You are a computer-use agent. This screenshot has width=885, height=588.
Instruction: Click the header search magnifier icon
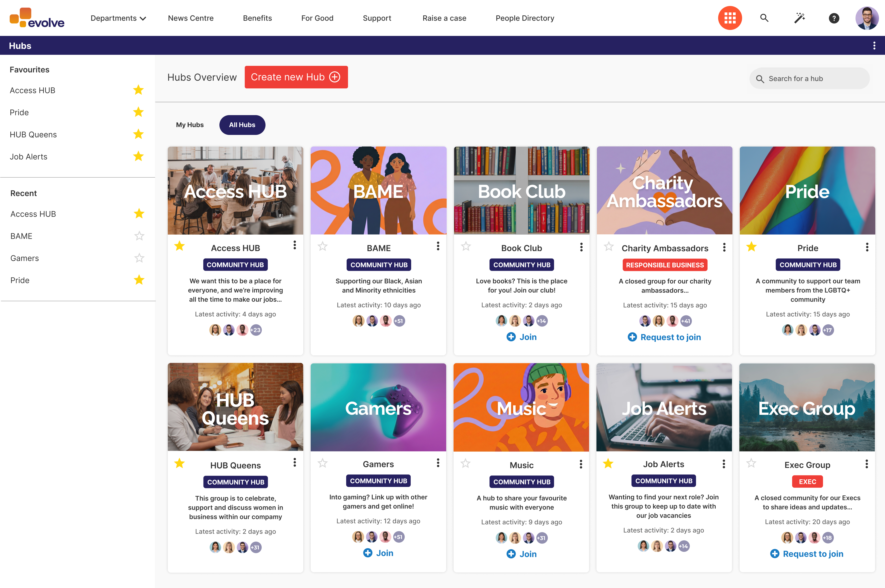click(764, 18)
